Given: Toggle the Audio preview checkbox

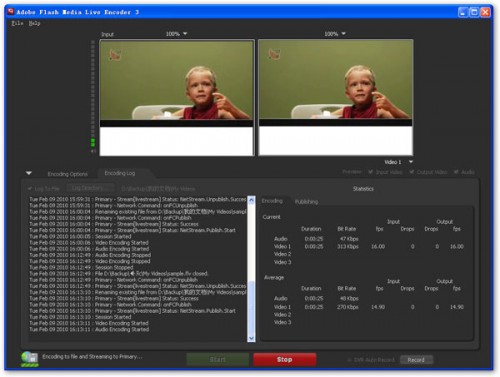Looking at the screenshot, I should [456, 172].
